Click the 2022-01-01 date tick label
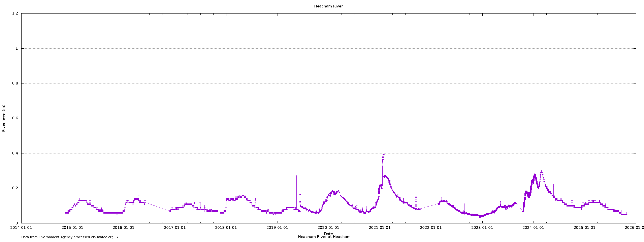The height and width of the screenshot is (242, 644). tap(431, 228)
